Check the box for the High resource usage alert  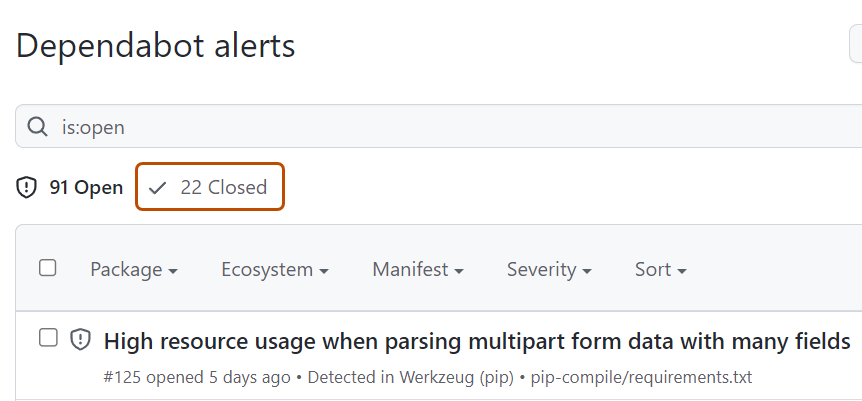(48, 339)
